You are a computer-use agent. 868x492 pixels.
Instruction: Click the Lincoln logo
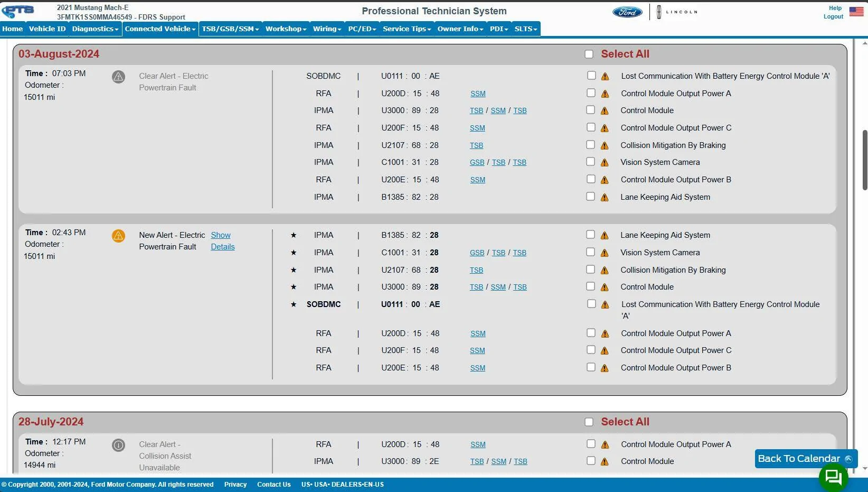[x=677, y=12]
